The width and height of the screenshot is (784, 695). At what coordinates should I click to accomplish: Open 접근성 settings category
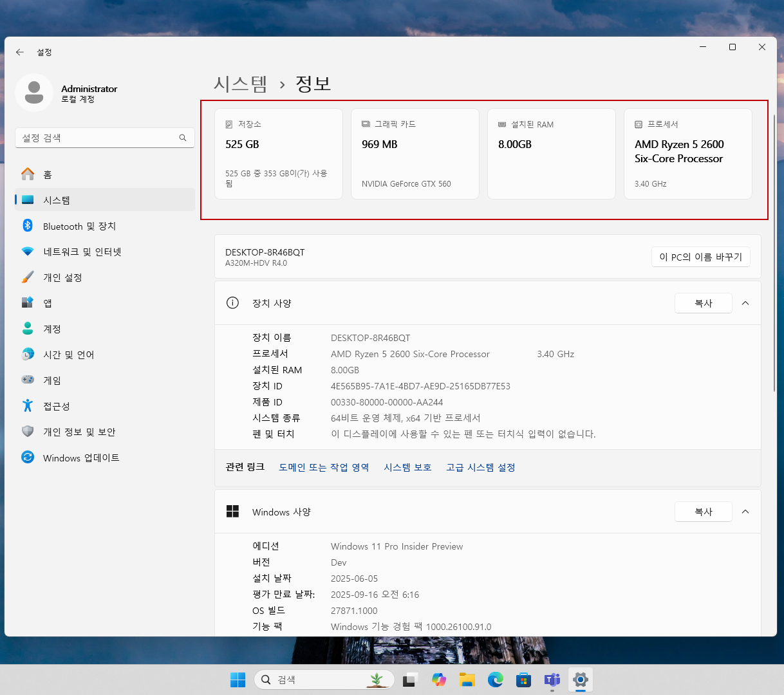105,406
